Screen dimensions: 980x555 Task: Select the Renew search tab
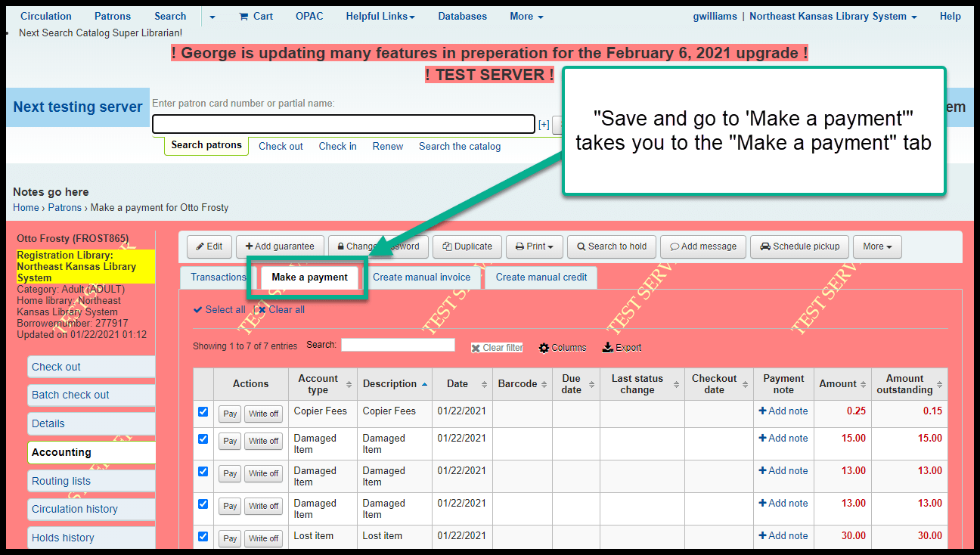[388, 147]
